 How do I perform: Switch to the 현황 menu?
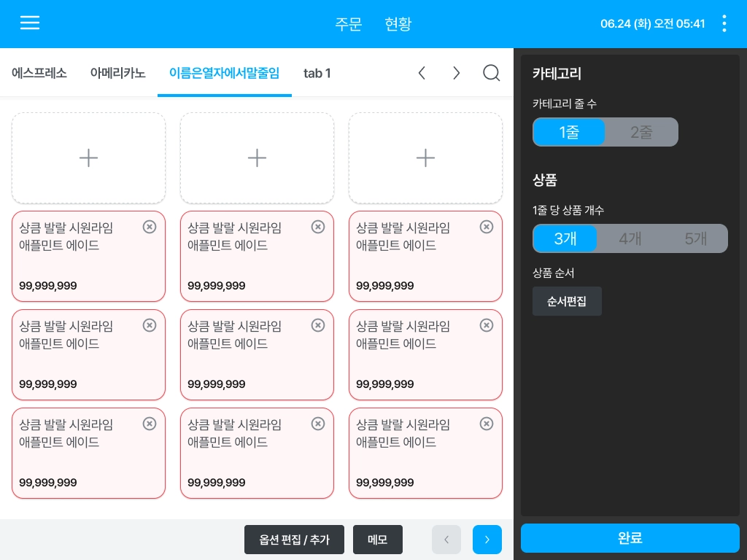pos(398,23)
